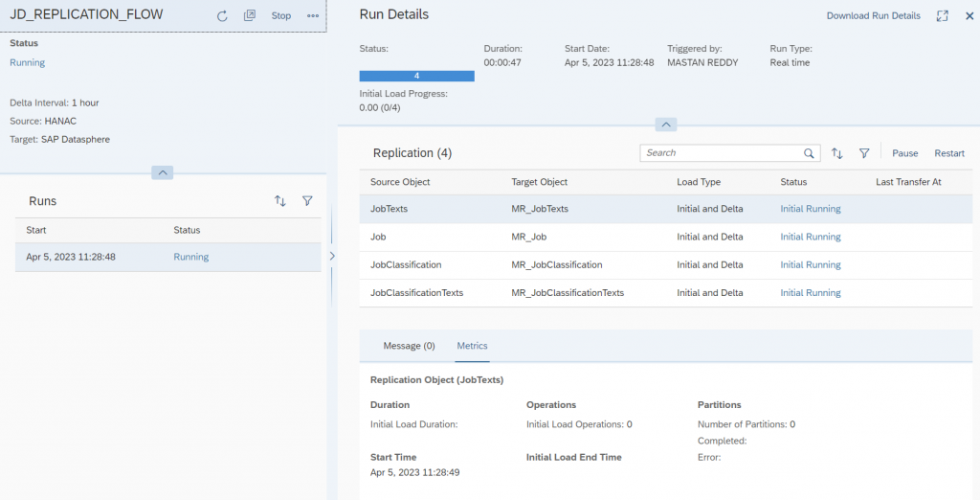Pause the selected replication object
The height and width of the screenshot is (500, 980).
click(905, 153)
